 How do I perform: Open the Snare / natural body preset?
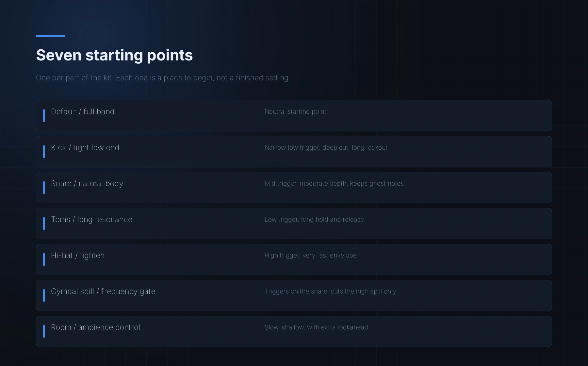294,188
